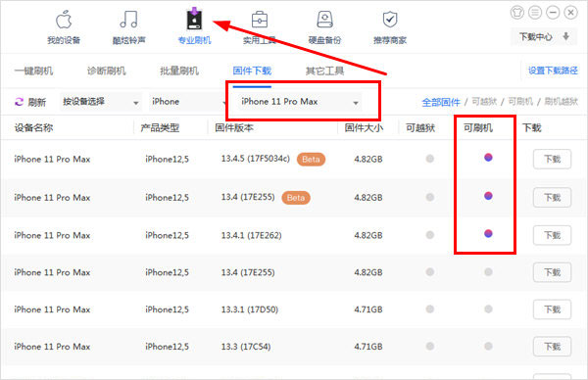Screen dimensions: 588x380
Task: Click the skin shirt icon
Action: point(517,13)
